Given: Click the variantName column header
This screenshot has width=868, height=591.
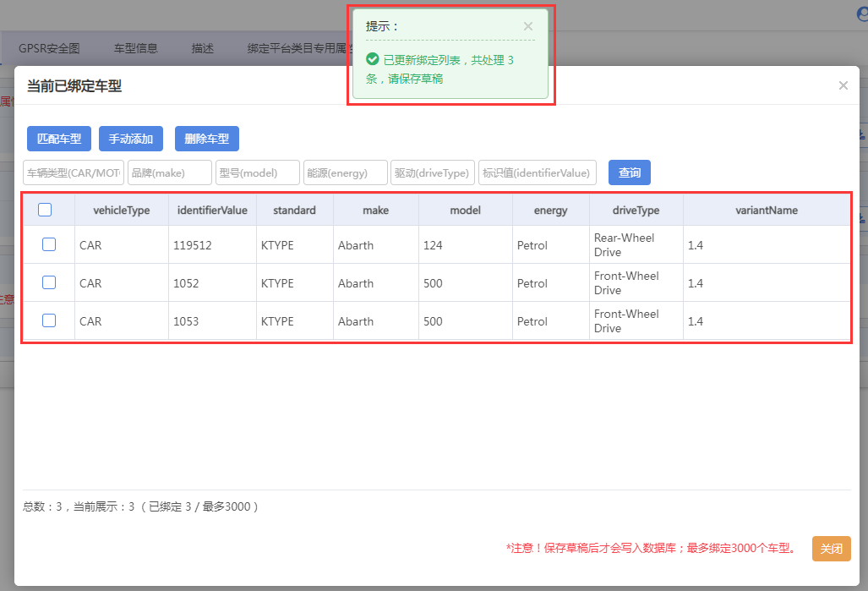Looking at the screenshot, I should (x=767, y=211).
